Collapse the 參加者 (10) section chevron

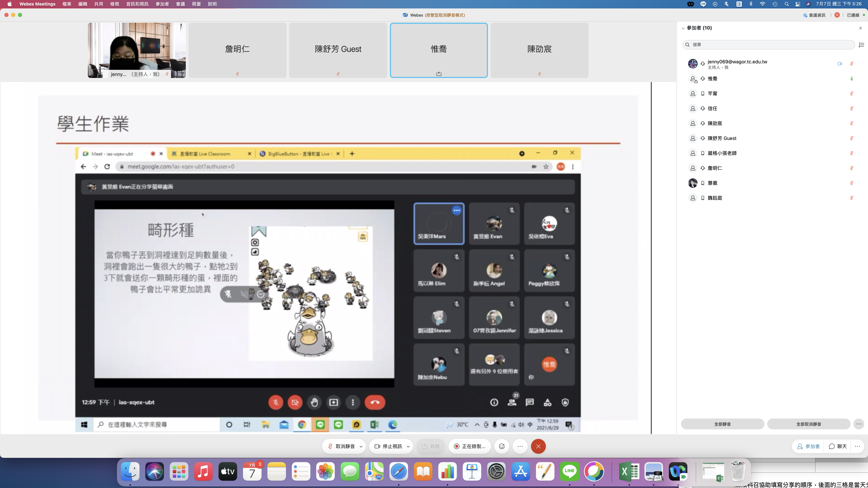pos(683,28)
